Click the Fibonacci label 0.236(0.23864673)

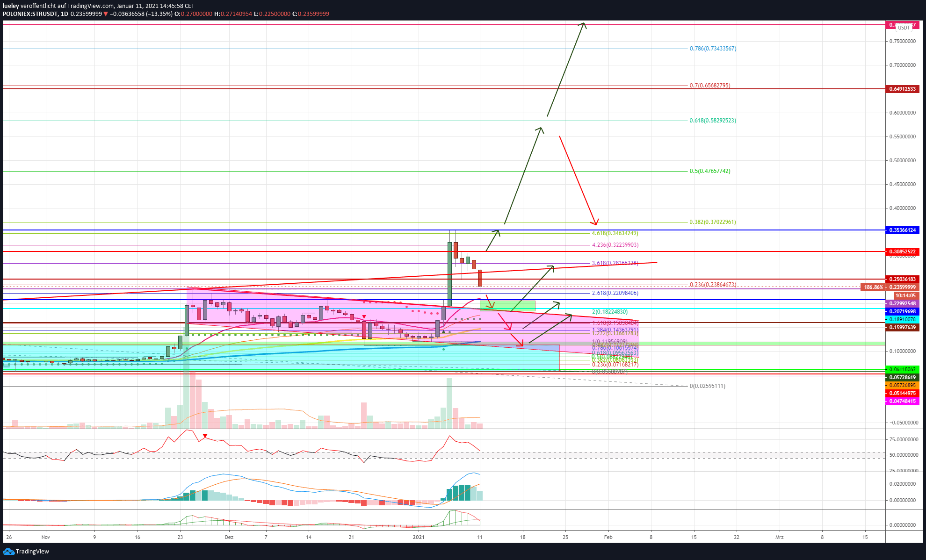coord(713,285)
